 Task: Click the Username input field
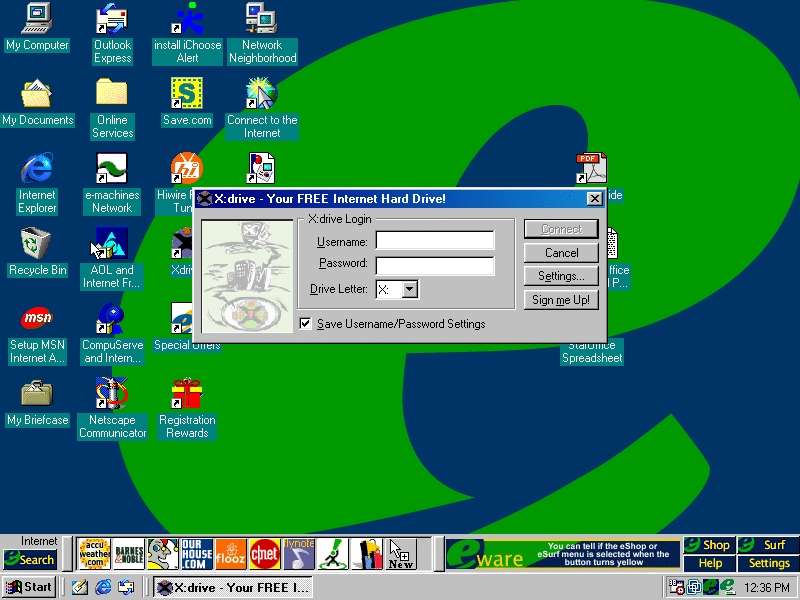(434, 241)
